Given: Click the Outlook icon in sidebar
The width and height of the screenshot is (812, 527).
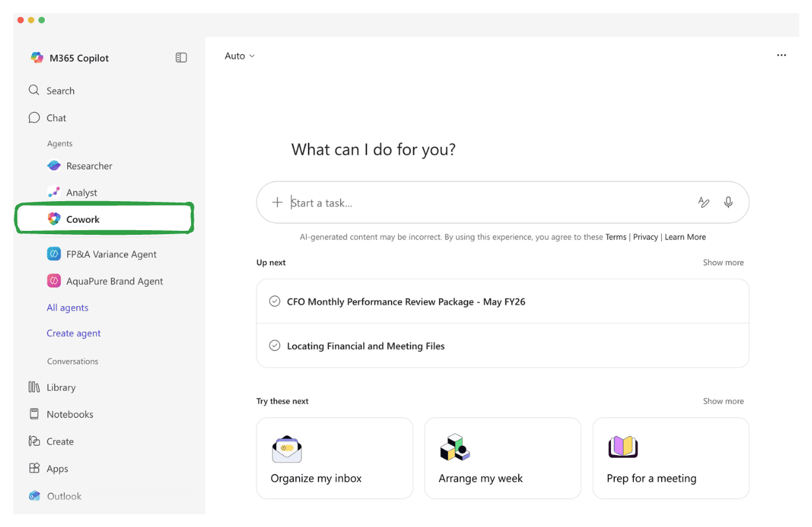Looking at the screenshot, I should (34, 496).
